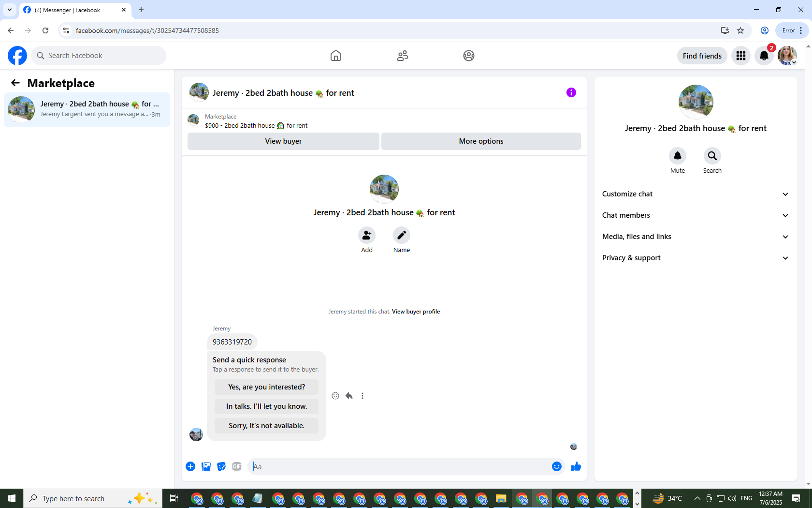The height and width of the screenshot is (508, 812).
Task: Open Task View on taskbar
Action: (174, 498)
